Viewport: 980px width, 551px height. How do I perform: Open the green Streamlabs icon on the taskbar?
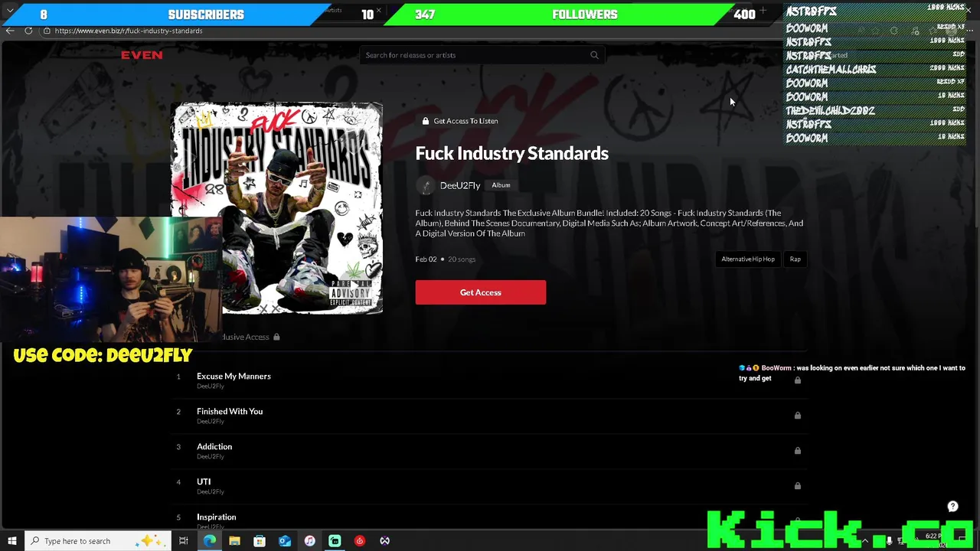pyautogui.click(x=335, y=541)
